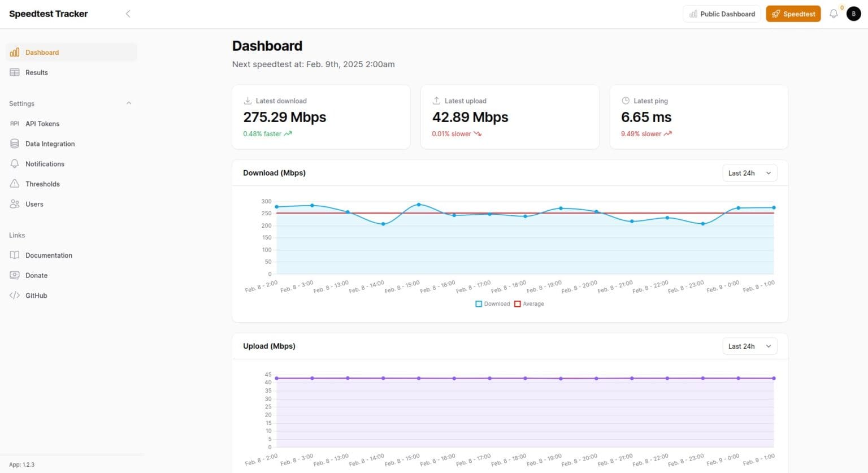Collapse the Settings section
The width and height of the screenshot is (868, 473).
pos(129,103)
